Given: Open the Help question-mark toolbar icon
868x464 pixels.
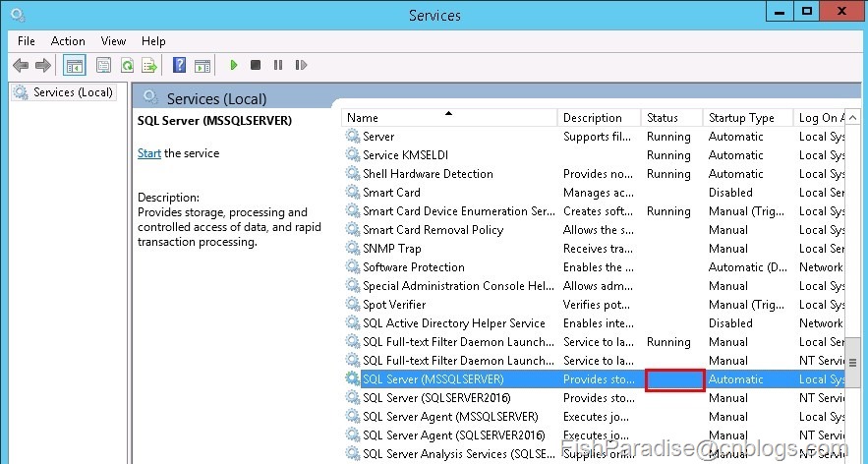Looking at the screenshot, I should click(x=179, y=65).
